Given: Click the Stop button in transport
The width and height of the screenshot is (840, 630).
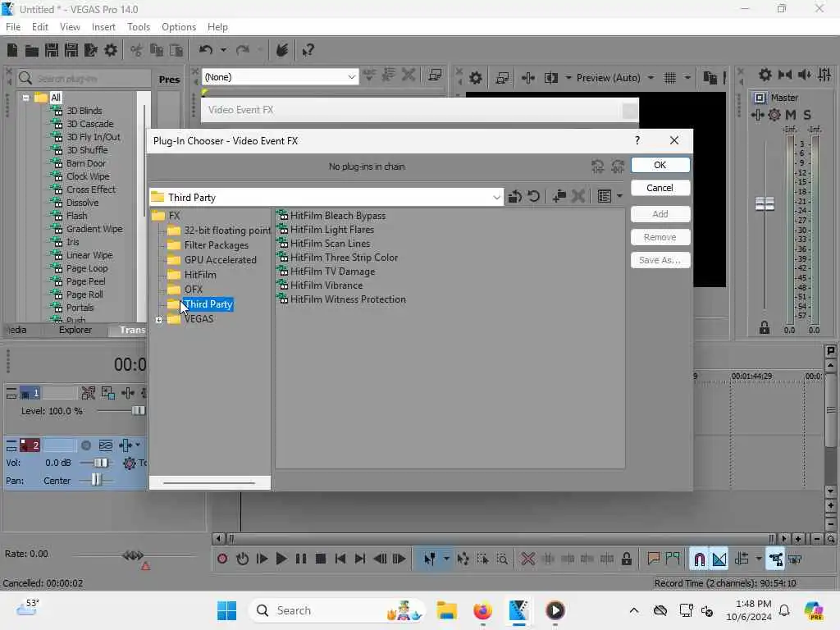Looking at the screenshot, I should pyautogui.click(x=321, y=559).
